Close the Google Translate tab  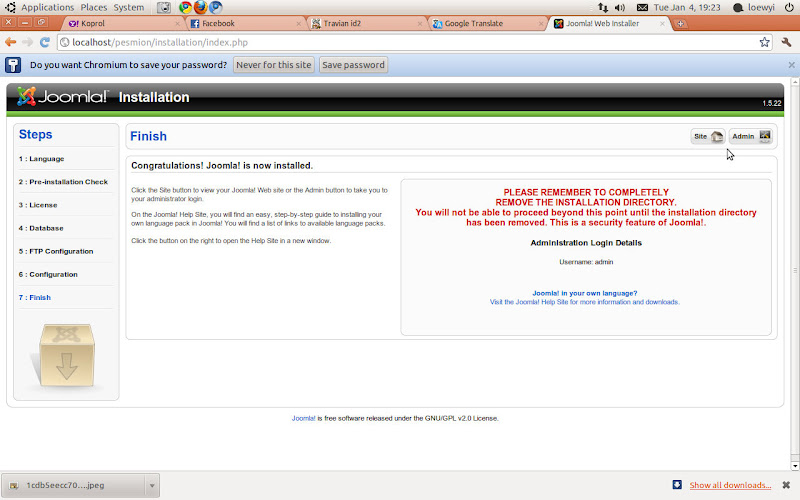(541, 23)
